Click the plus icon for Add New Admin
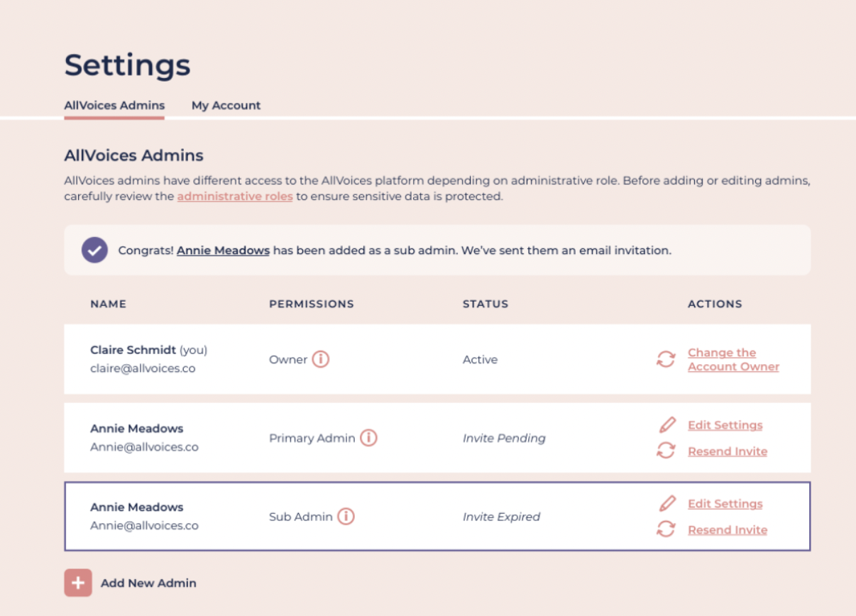This screenshot has height=616, width=856. [x=78, y=583]
